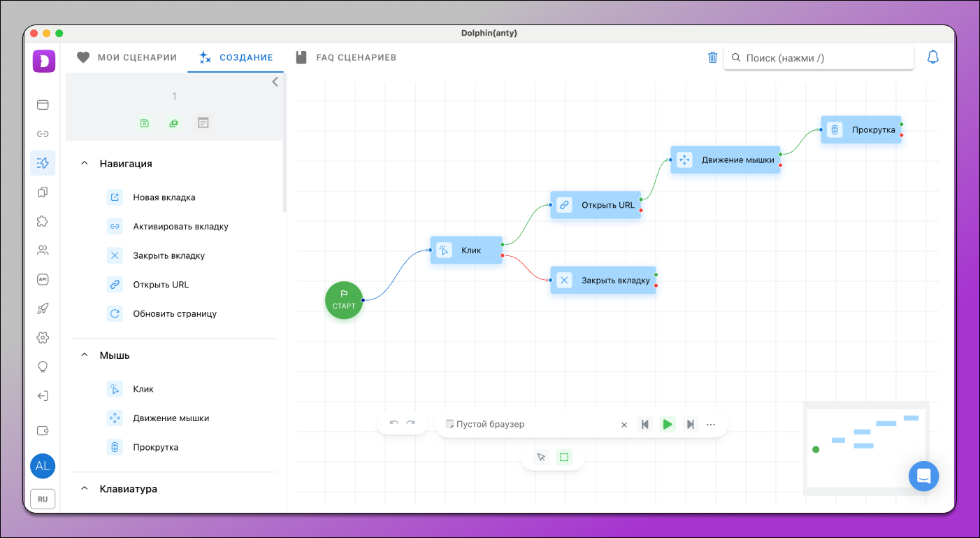Image resolution: width=980 pixels, height=538 pixels.
Task: Select the Закрыть вкладку node on canvas
Action: 603,281
